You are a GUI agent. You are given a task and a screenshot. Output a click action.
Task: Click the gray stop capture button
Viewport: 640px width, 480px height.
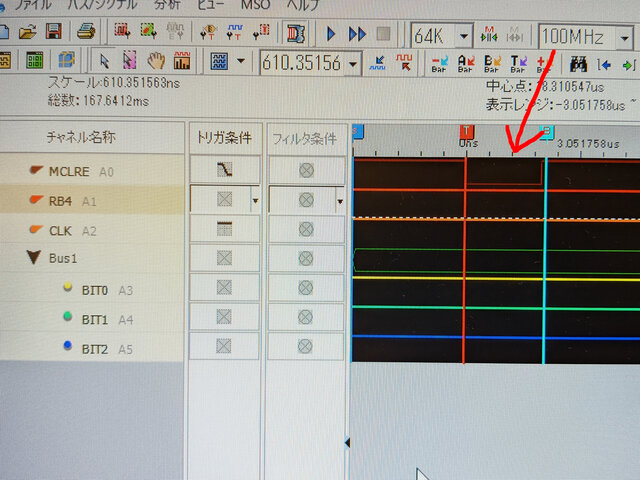pyautogui.click(x=383, y=34)
